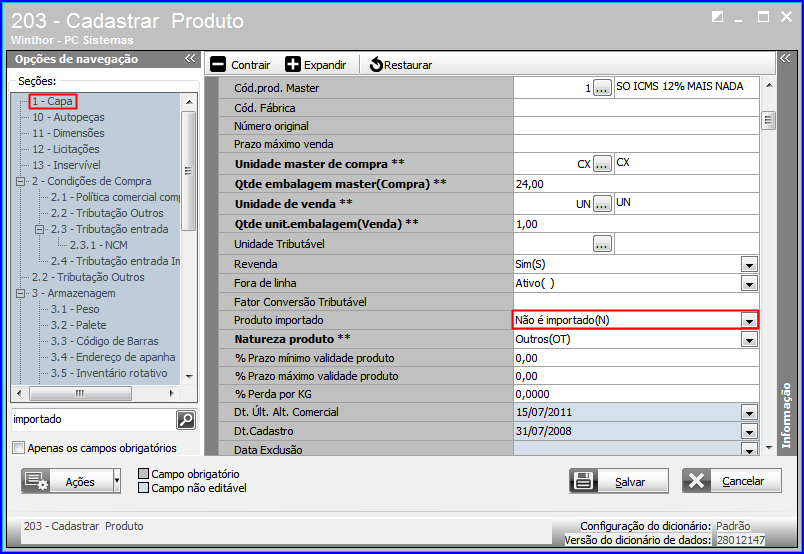Click sections tree scroll-right arrow

click(x=171, y=393)
